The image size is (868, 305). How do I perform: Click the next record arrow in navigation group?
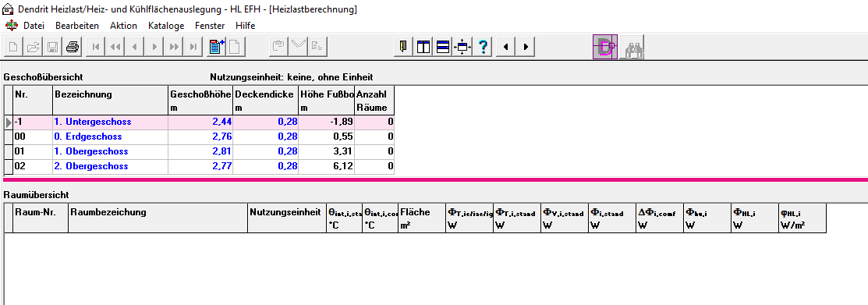[154, 47]
